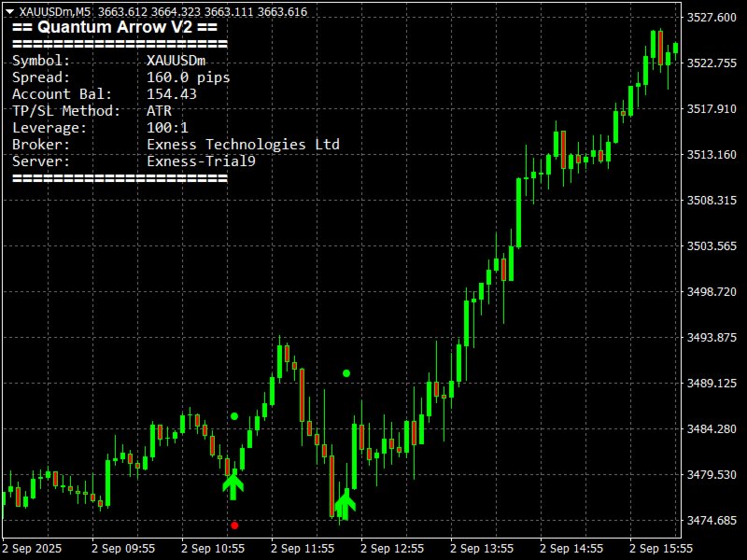Click the 3498.720 price scale label
This screenshot has height=560, width=747.
[x=712, y=292]
